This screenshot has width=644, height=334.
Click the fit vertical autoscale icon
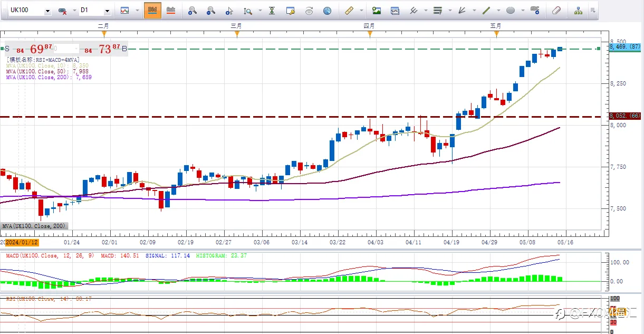272,11
